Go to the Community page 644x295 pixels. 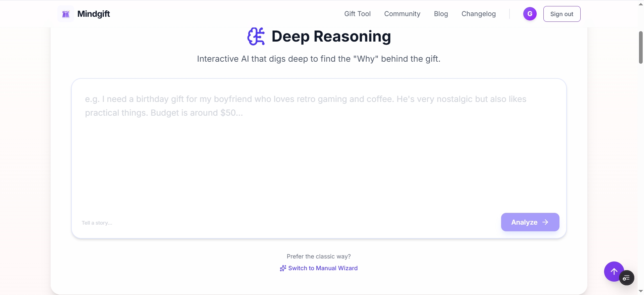[x=402, y=14]
